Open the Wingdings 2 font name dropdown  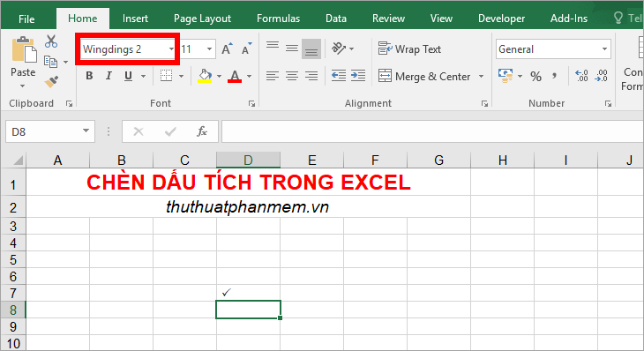(171, 49)
